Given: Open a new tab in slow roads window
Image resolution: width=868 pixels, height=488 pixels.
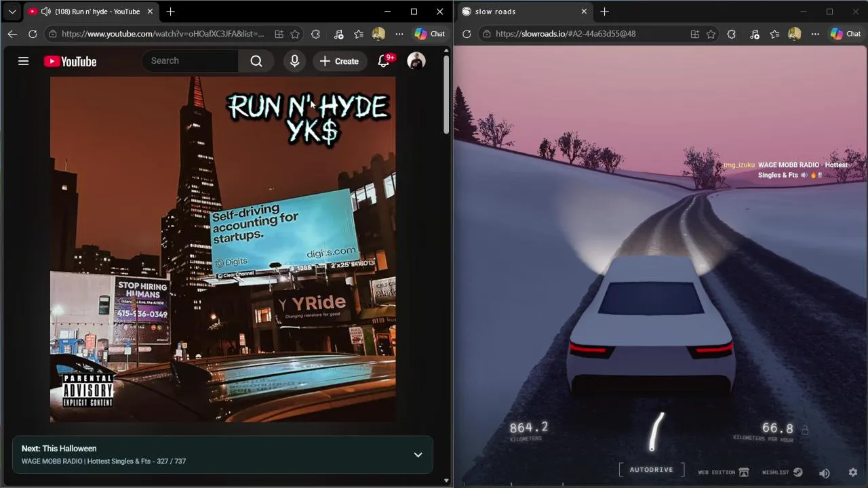Looking at the screenshot, I should click(604, 12).
